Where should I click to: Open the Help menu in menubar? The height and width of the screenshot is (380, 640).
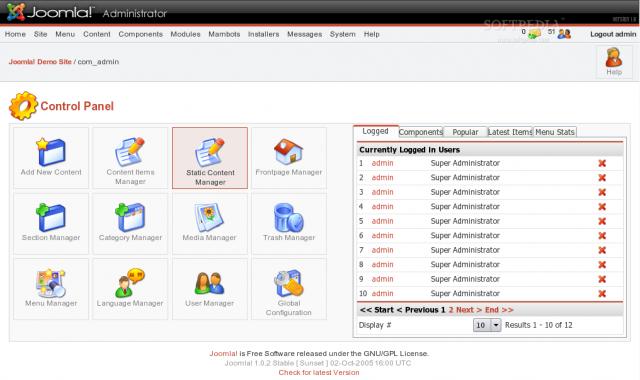click(371, 34)
